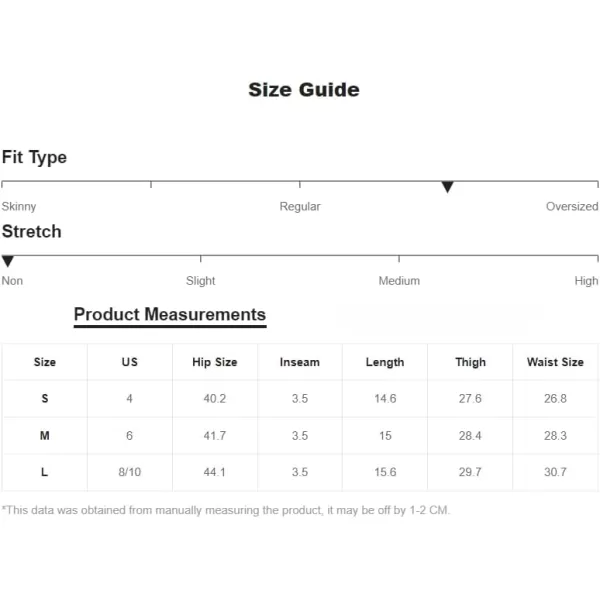Select the L size row label

tap(45, 472)
